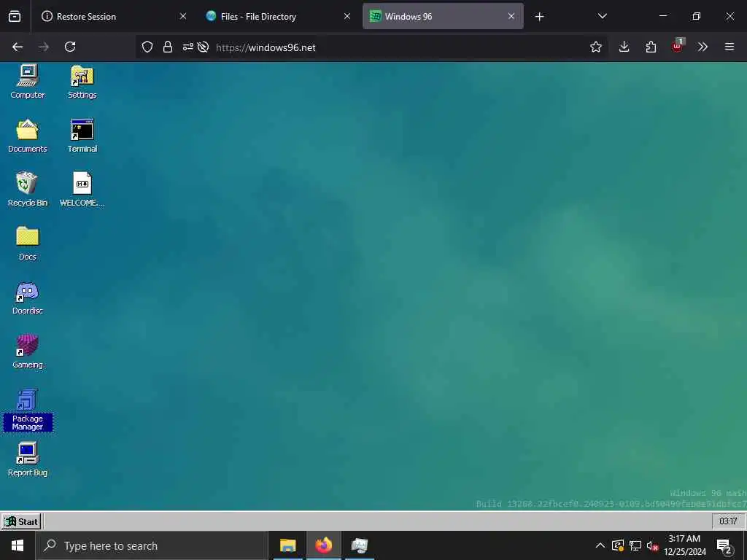
Task: Open a new browser tab
Action: (539, 17)
